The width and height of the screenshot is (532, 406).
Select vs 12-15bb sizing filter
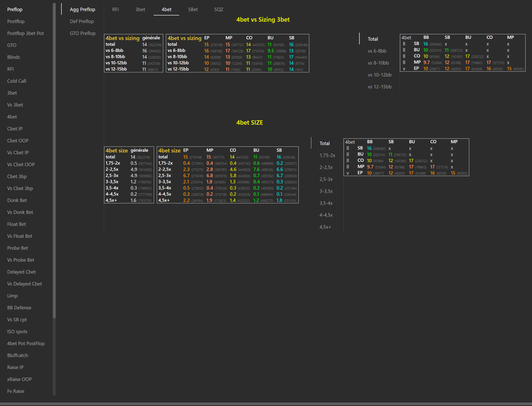[x=379, y=87]
